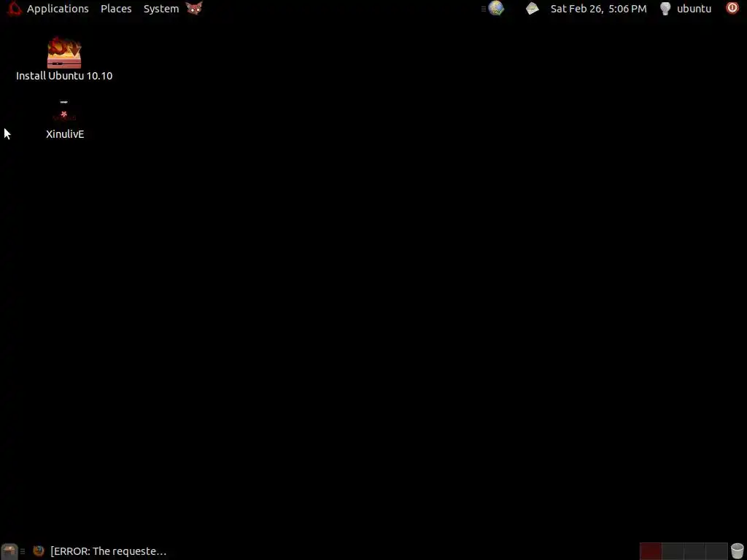Open the red power session icon

pos(732,7)
